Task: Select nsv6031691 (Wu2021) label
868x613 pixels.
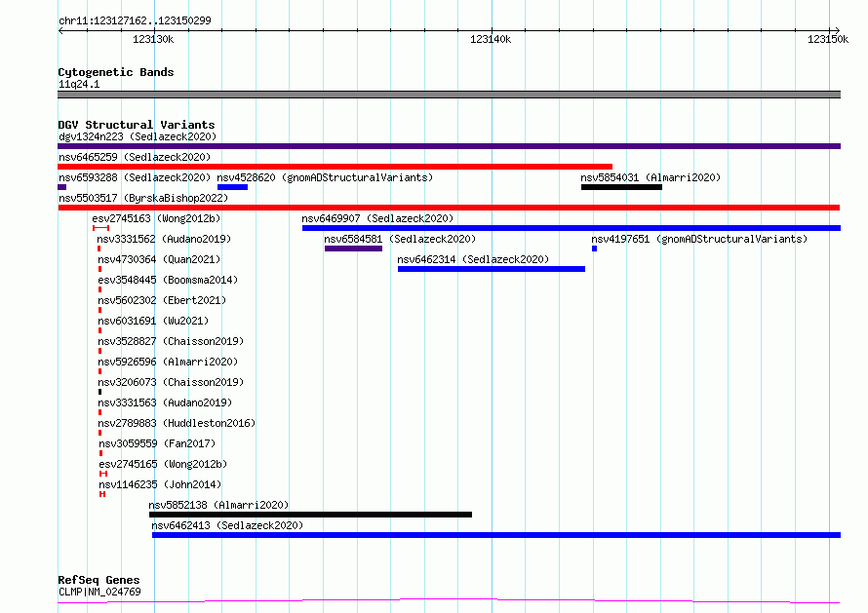Action: point(153,321)
